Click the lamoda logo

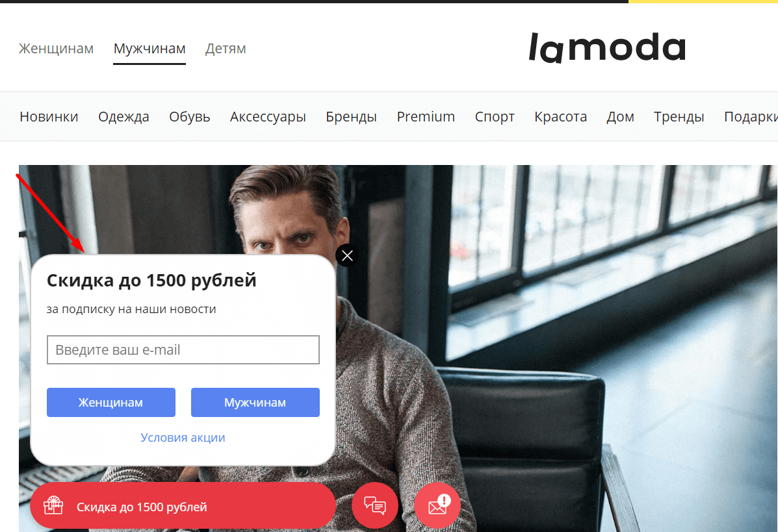click(607, 47)
